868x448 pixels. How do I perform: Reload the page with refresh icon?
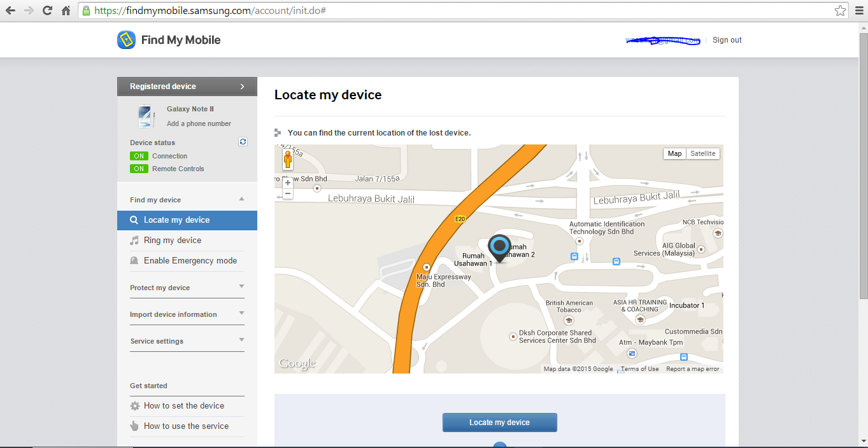tap(47, 11)
